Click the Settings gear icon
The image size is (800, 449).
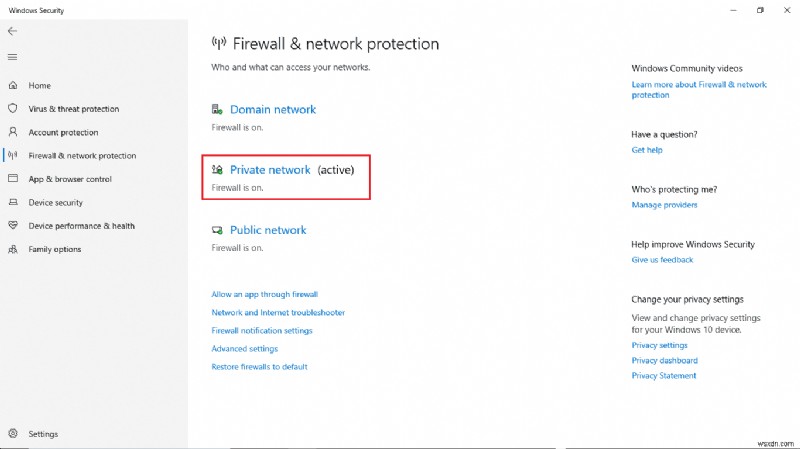pos(13,434)
